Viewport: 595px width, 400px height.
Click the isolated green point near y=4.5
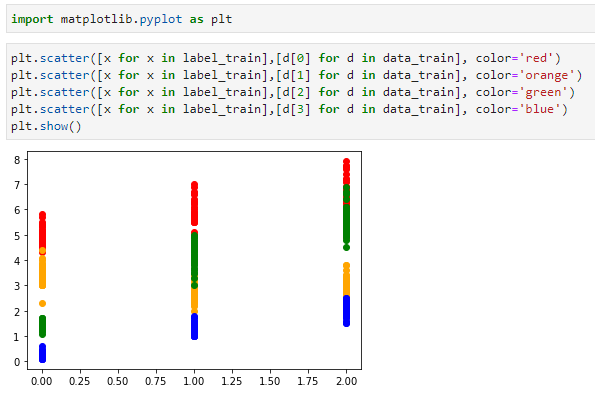click(346, 247)
